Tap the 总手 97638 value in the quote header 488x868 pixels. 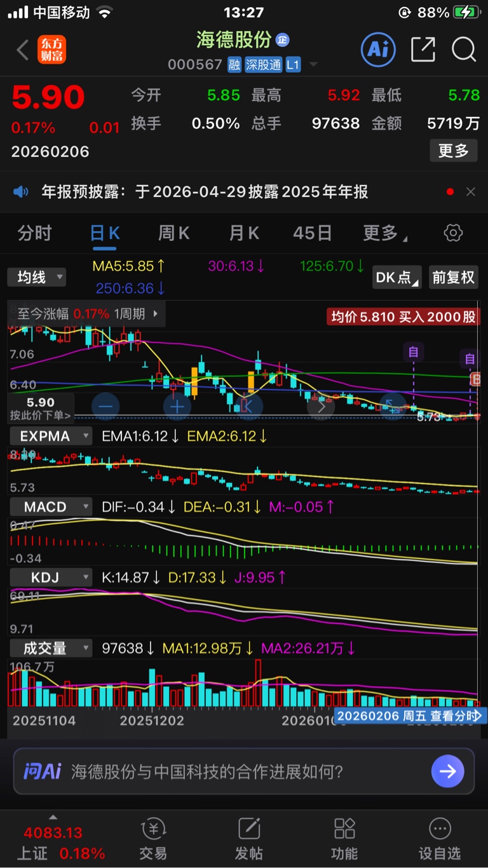click(335, 123)
